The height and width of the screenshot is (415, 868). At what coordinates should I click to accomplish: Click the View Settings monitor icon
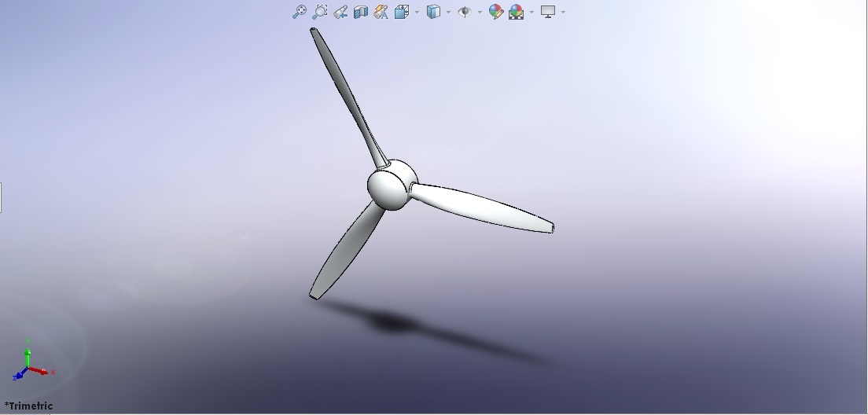tap(548, 12)
